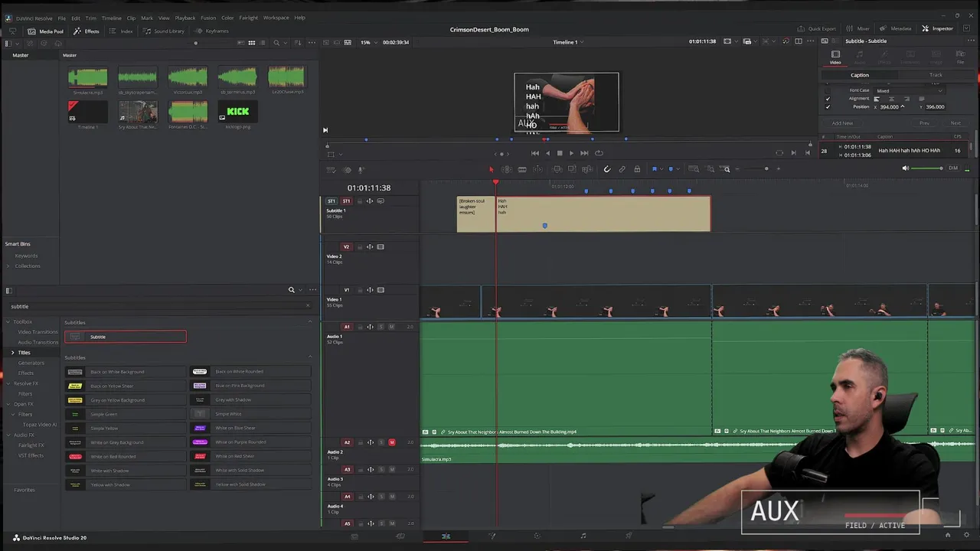Open Inspector File tab
This screenshot has height=551, width=980.
point(960,56)
